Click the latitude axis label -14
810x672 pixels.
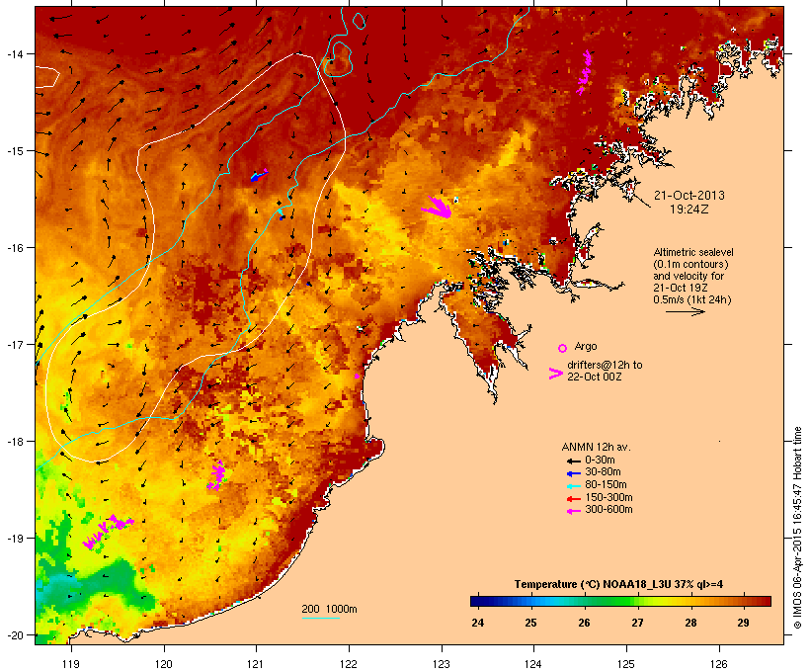(x=14, y=53)
